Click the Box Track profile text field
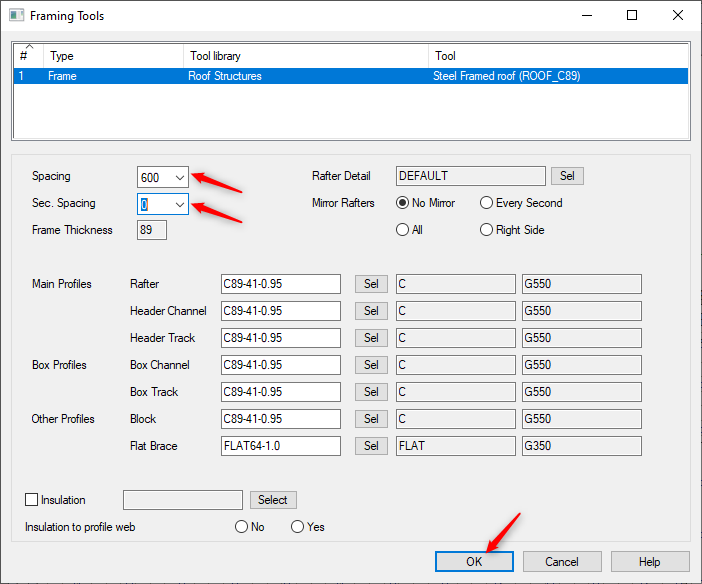 click(280, 392)
